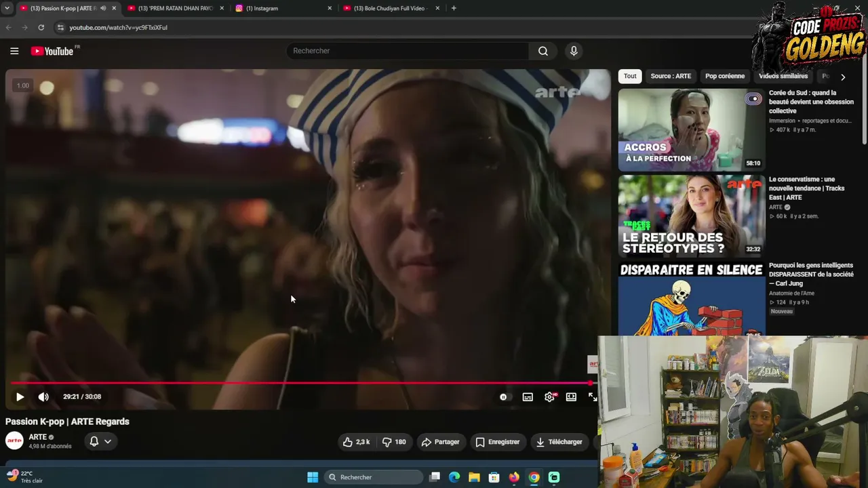The height and width of the screenshot is (488, 868).
Task: Close the Instagram tab
Action: tap(330, 8)
